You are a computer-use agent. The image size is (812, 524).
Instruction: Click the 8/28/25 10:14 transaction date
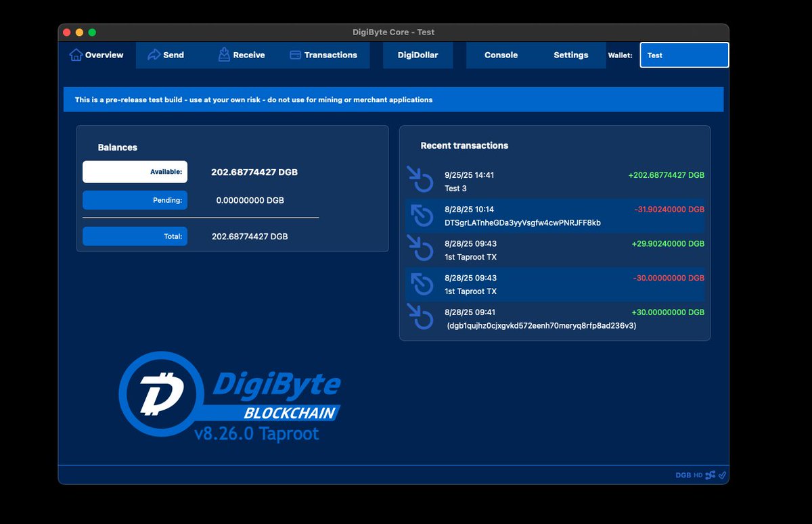pyautogui.click(x=469, y=209)
